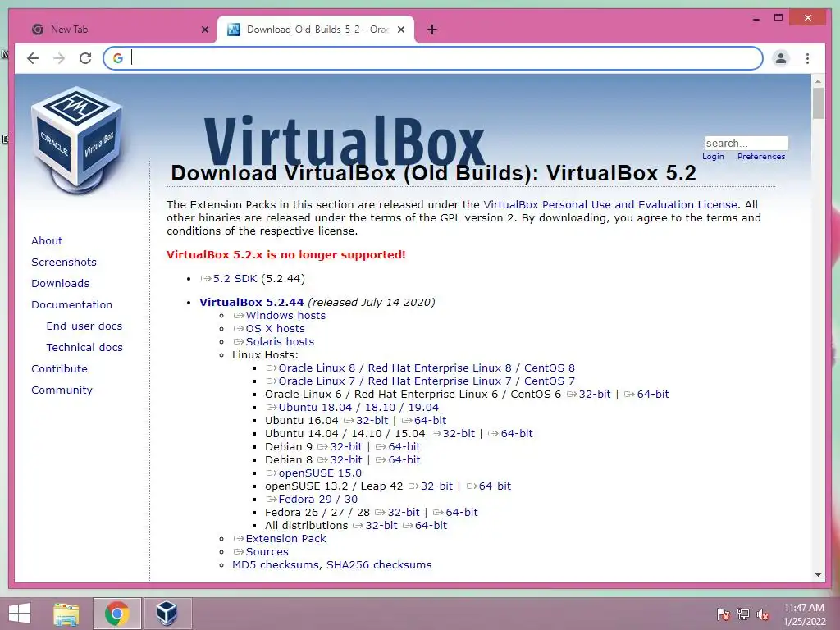Open Technical docs link
Image resolution: width=840 pixels, height=630 pixels.
click(84, 348)
